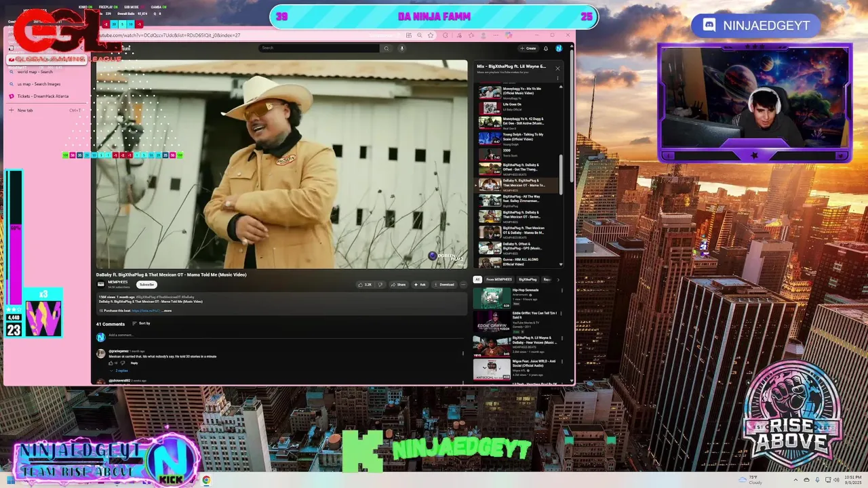Play Moneybagg Yo - Me Vs Me in playlist
This screenshot has height=488, width=868.
coord(519,91)
